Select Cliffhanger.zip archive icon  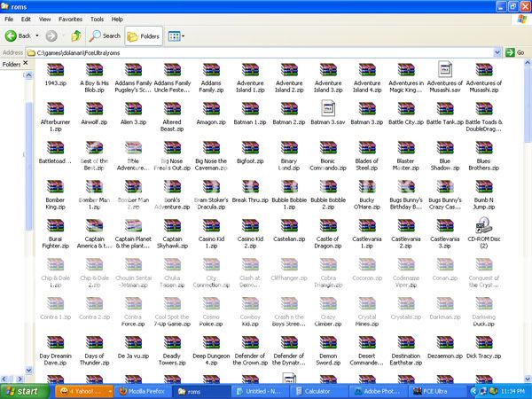point(289,265)
